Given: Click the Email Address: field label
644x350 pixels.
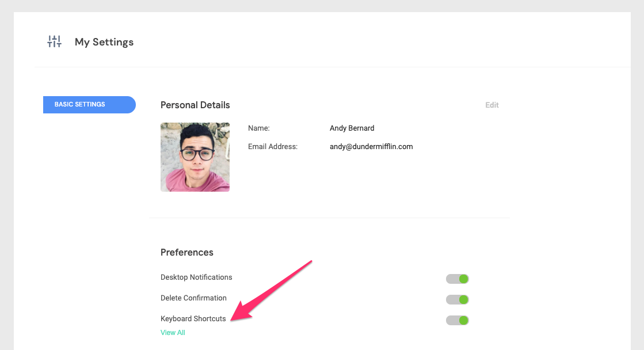Looking at the screenshot, I should point(273,147).
